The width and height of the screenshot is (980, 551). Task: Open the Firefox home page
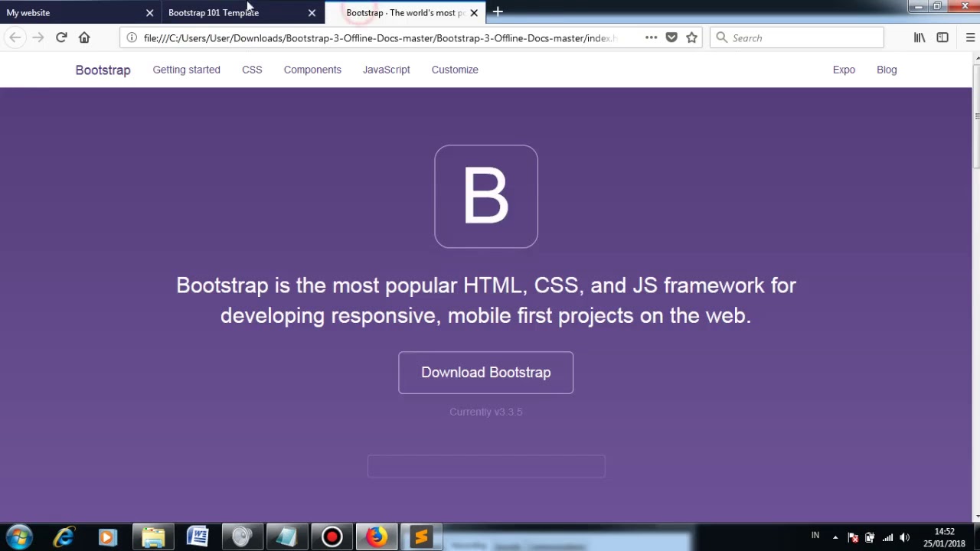(84, 37)
